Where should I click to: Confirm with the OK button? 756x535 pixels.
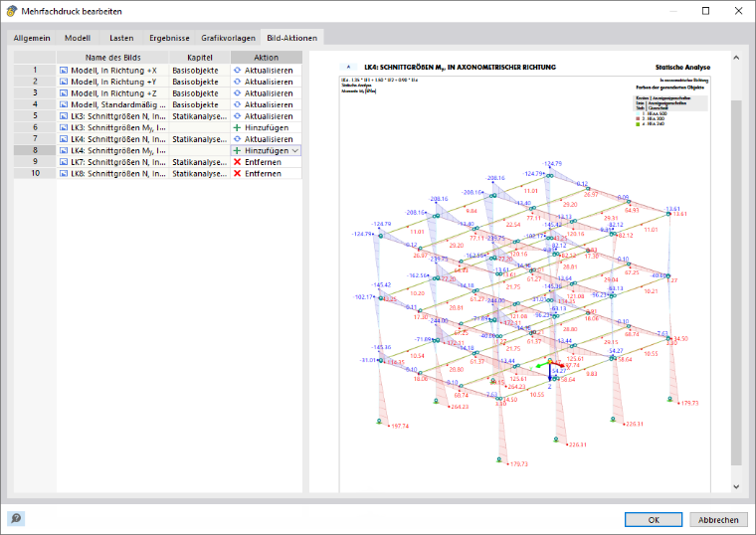pos(654,519)
